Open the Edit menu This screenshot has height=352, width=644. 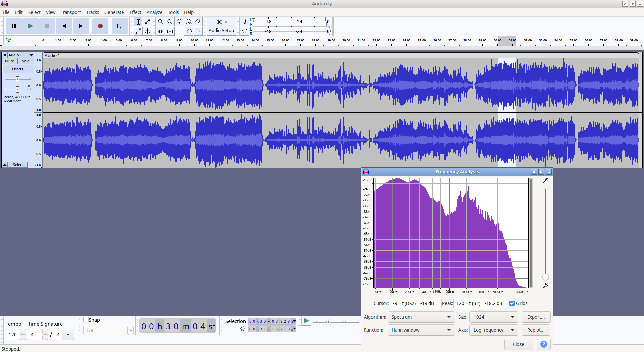click(19, 12)
